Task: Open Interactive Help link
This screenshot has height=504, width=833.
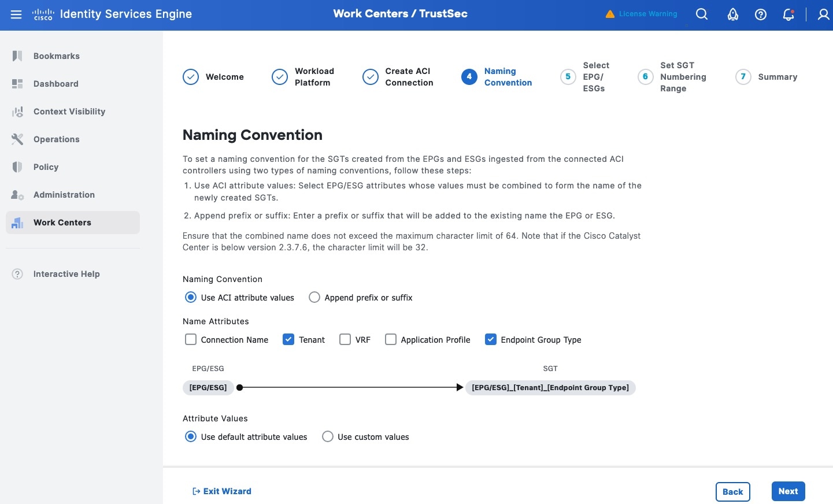Action: click(66, 274)
